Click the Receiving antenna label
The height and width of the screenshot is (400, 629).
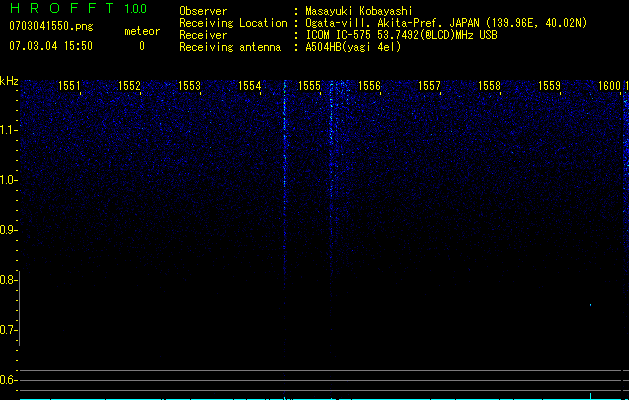click(x=230, y=47)
